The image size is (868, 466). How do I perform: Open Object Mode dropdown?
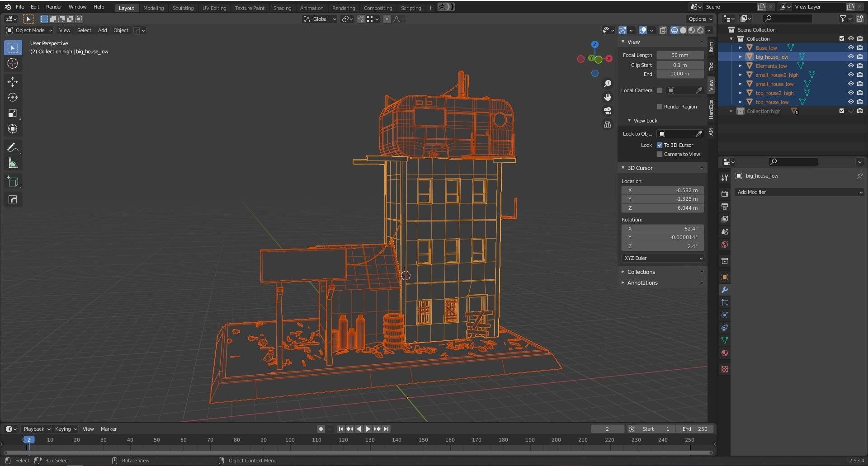tap(29, 30)
